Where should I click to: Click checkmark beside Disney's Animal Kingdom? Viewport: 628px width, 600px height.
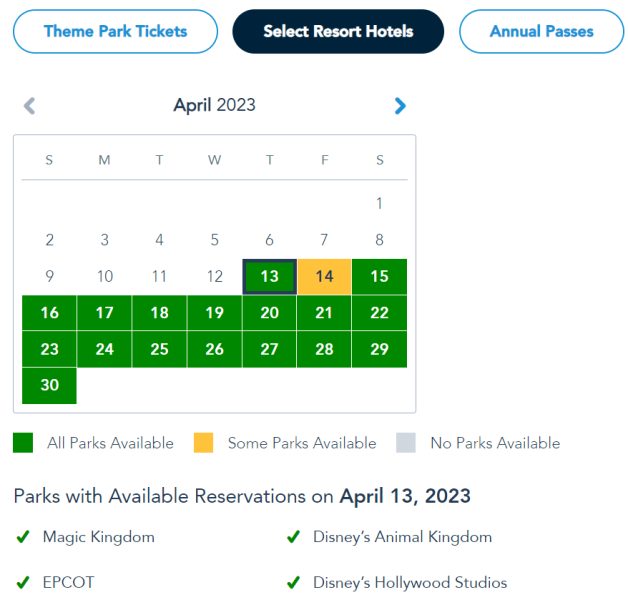[x=293, y=537]
